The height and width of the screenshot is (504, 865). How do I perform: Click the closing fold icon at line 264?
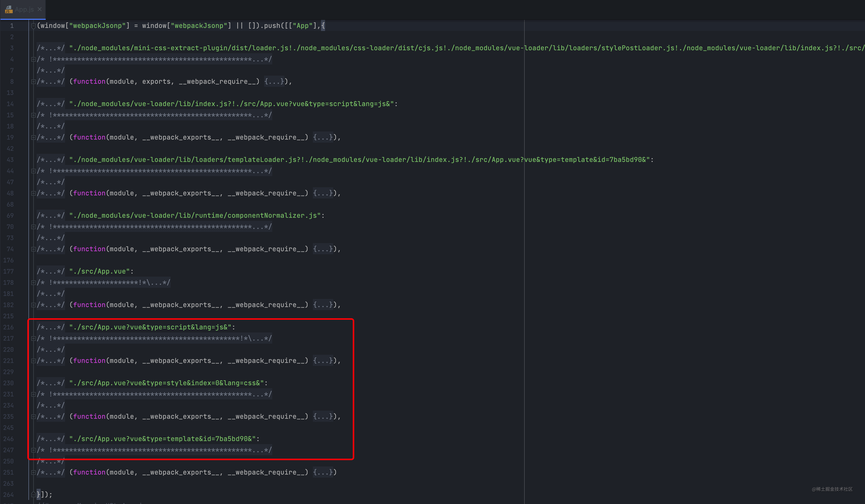pyautogui.click(x=33, y=494)
